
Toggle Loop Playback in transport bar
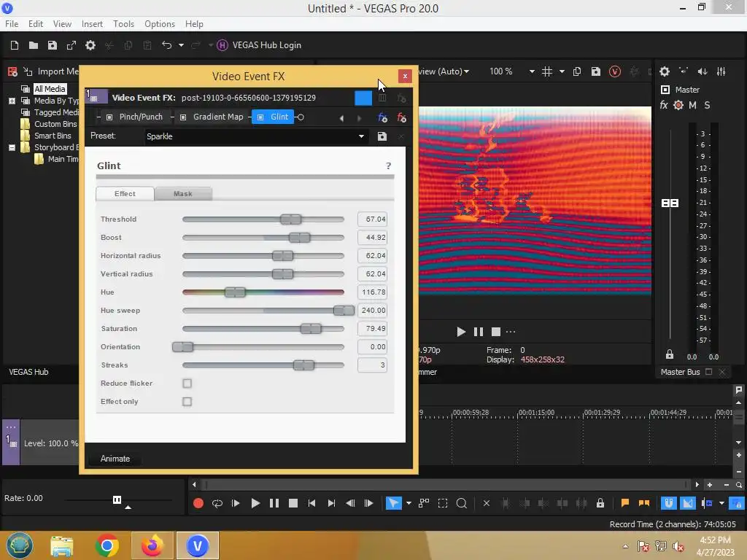(217, 503)
